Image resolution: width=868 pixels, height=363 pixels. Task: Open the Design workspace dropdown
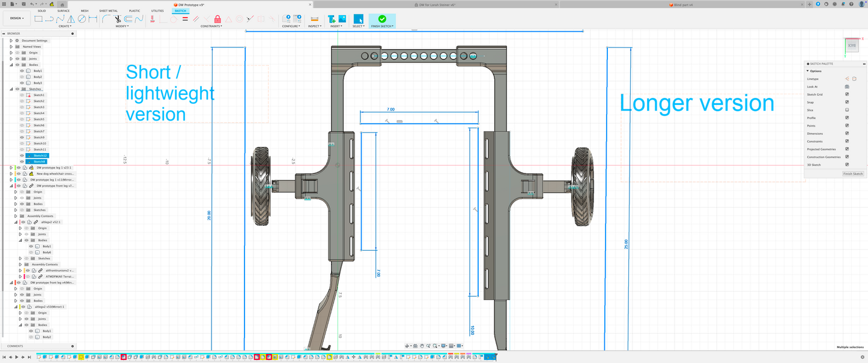[16, 18]
